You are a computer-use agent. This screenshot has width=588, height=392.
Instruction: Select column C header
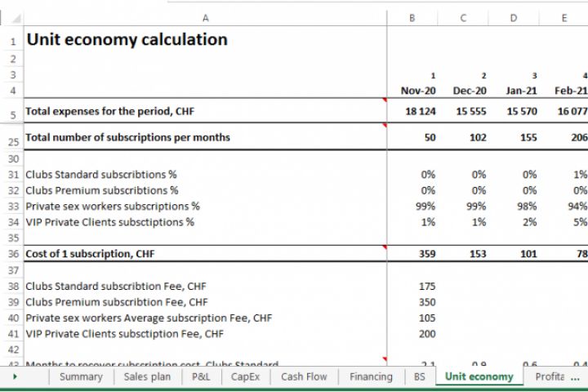point(463,18)
